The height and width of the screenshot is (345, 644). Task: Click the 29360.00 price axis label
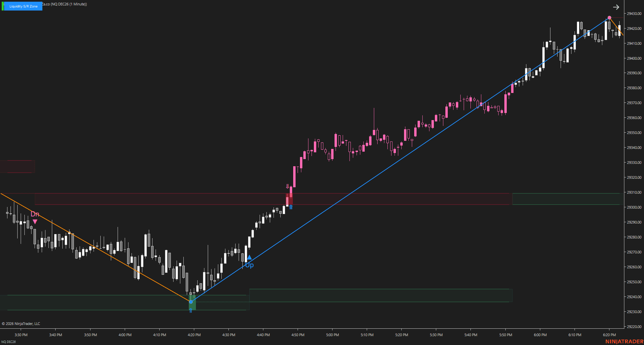pos(634,118)
